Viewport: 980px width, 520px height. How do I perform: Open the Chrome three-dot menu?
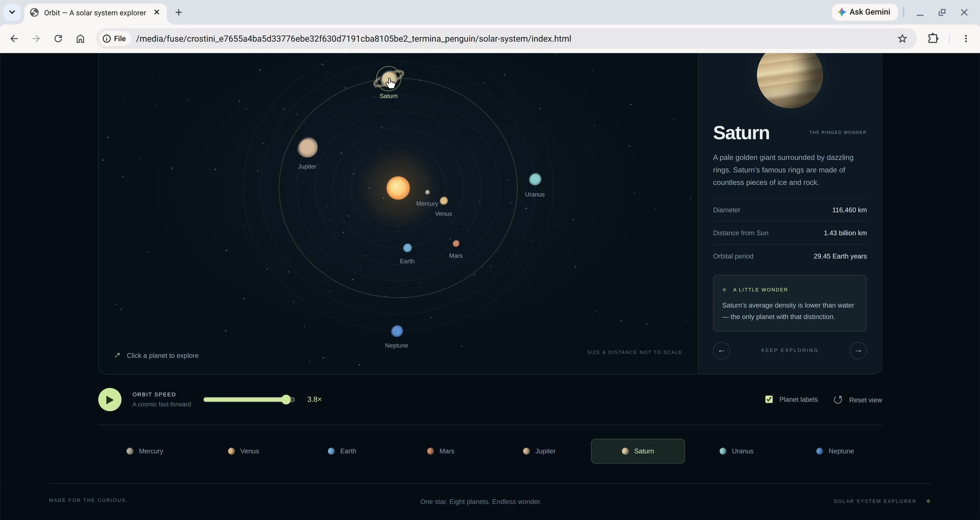(x=966, y=38)
